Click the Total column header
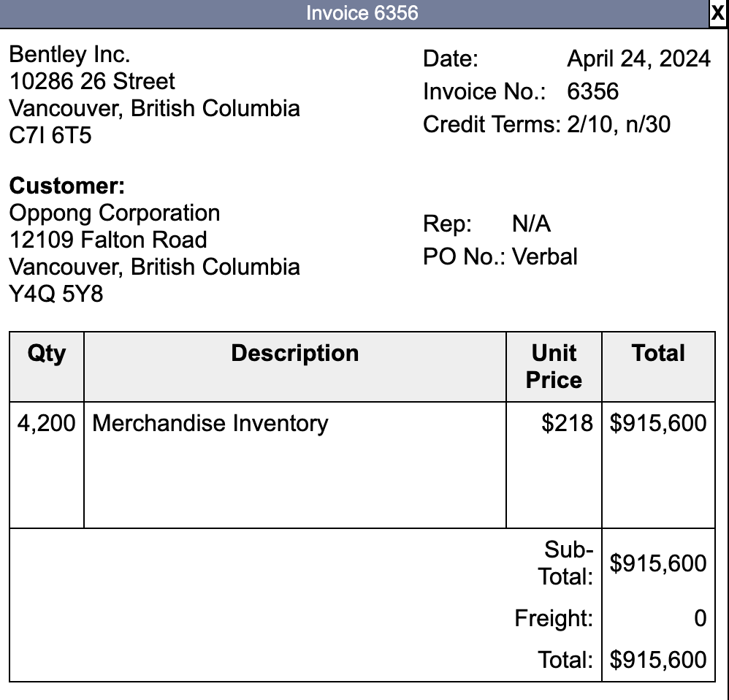Image resolution: width=729 pixels, height=700 pixels. tap(658, 353)
